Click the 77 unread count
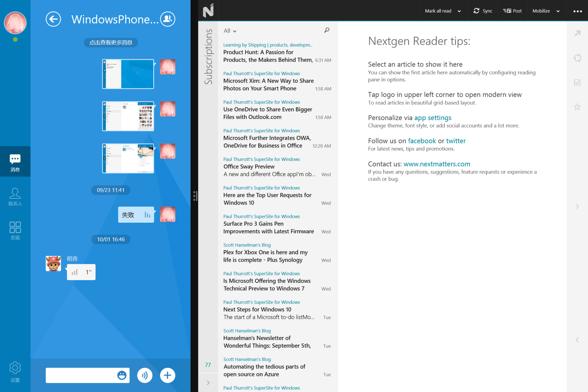The width and height of the screenshot is (588, 392). tap(208, 365)
